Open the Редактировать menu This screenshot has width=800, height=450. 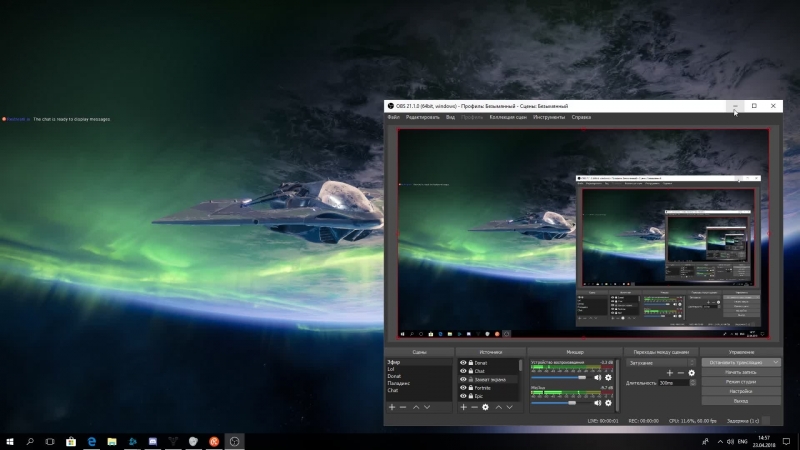coord(422,117)
